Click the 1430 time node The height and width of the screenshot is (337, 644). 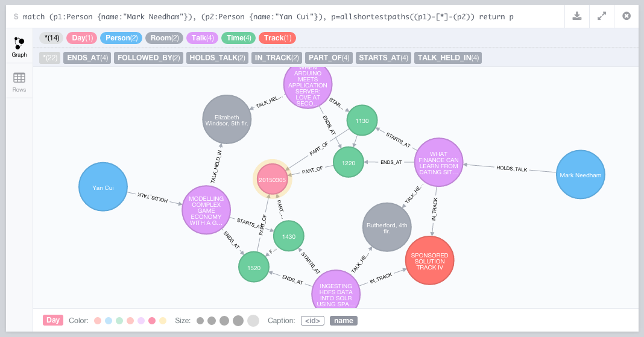click(288, 236)
